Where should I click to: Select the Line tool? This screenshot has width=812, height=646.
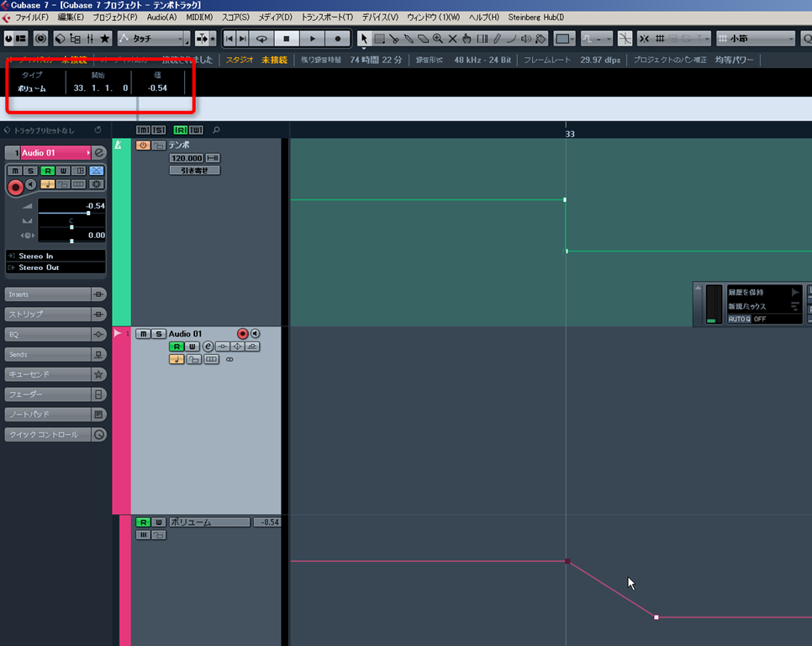[511, 39]
